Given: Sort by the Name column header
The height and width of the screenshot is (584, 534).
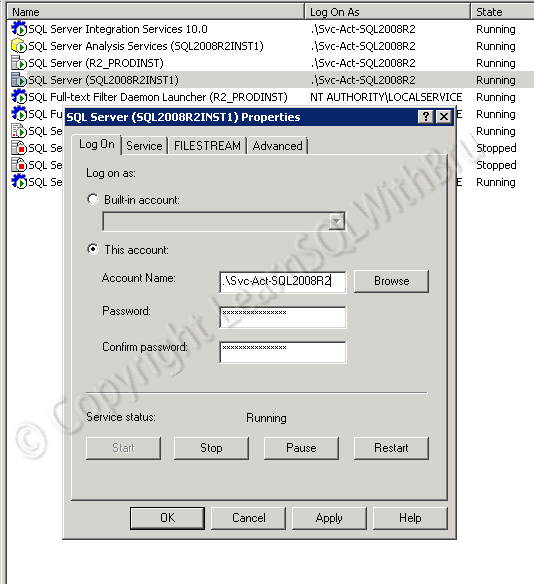Looking at the screenshot, I should point(156,12).
